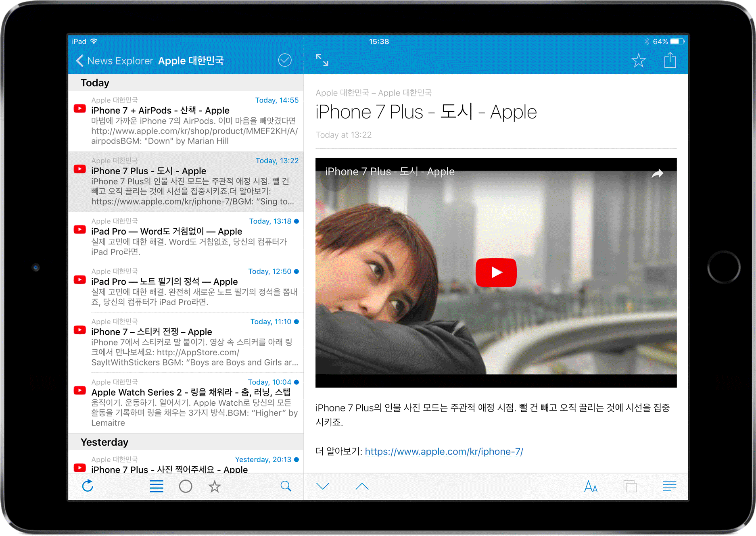Open the apple.com/kr/iphone-7 link
The height and width of the screenshot is (536, 756).
pyautogui.click(x=444, y=451)
